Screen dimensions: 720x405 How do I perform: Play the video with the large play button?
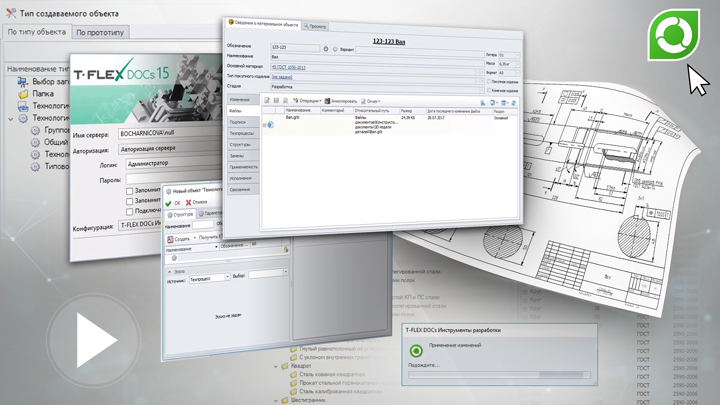pos(94,340)
